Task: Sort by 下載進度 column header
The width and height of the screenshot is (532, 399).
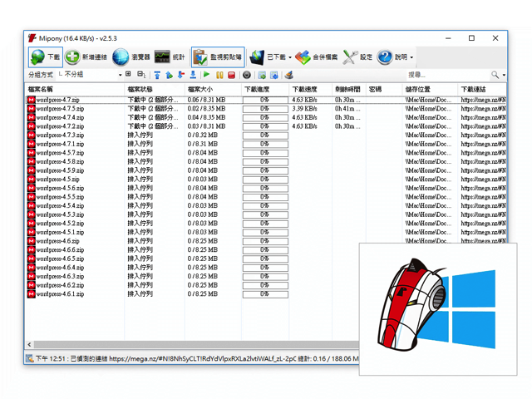Action: (x=265, y=89)
